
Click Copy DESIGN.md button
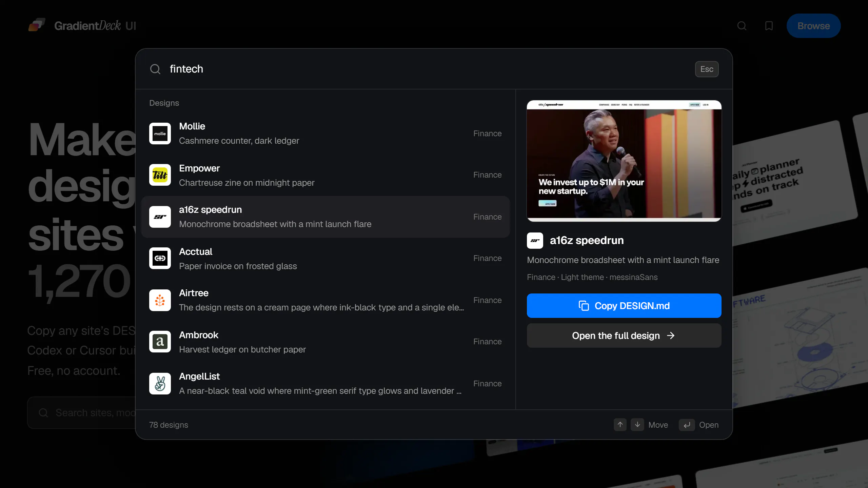(x=624, y=306)
